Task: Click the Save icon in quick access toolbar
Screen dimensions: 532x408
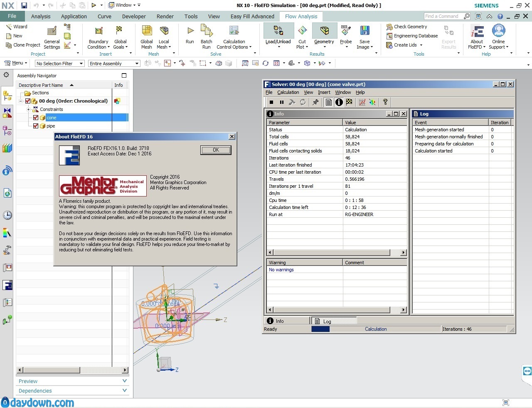Action: click(x=24, y=5)
